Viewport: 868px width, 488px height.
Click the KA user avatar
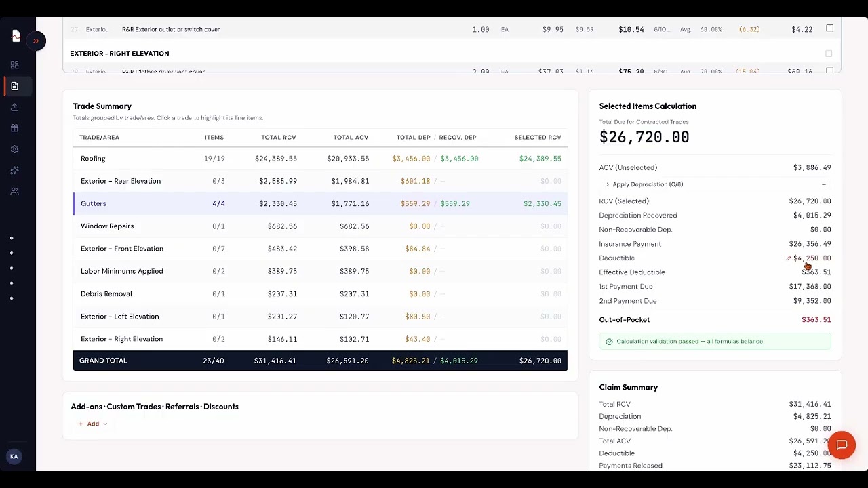click(x=14, y=457)
